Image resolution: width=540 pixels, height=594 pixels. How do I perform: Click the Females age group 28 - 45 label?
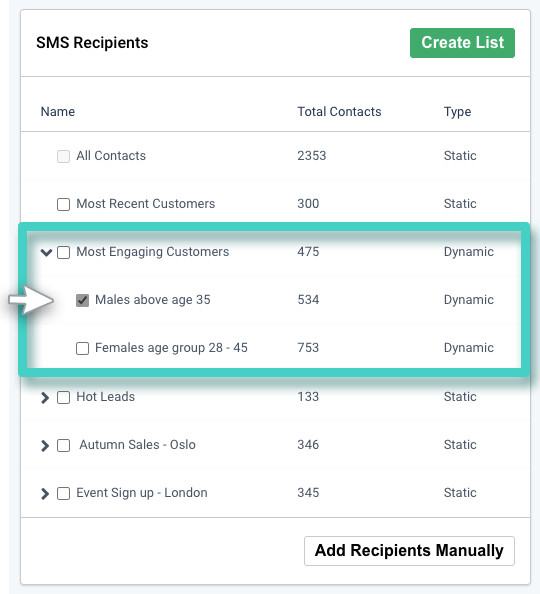point(171,348)
